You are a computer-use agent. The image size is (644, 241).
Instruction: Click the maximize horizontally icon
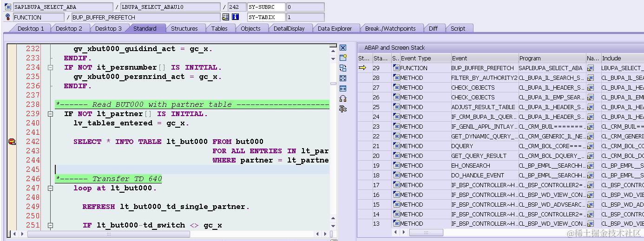click(343, 88)
